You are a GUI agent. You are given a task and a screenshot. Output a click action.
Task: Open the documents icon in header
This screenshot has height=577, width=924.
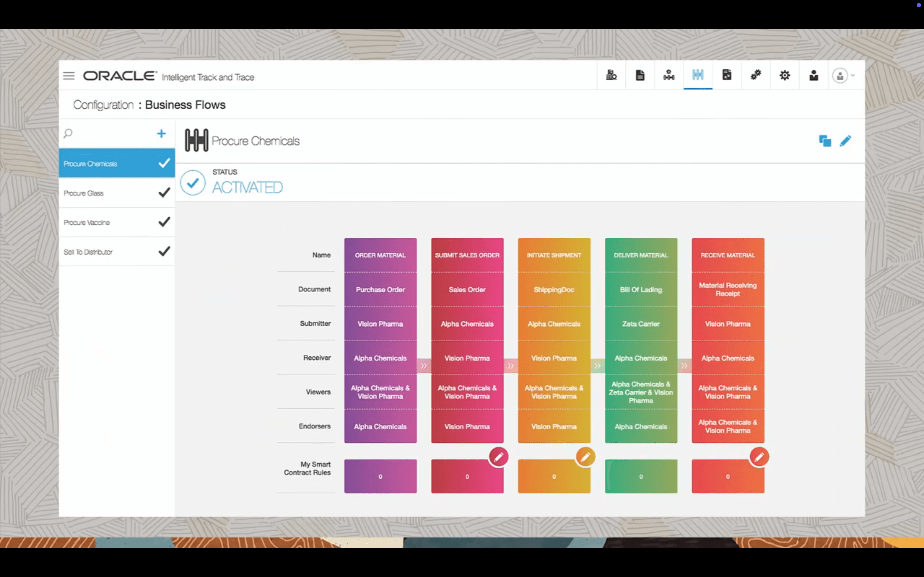640,75
